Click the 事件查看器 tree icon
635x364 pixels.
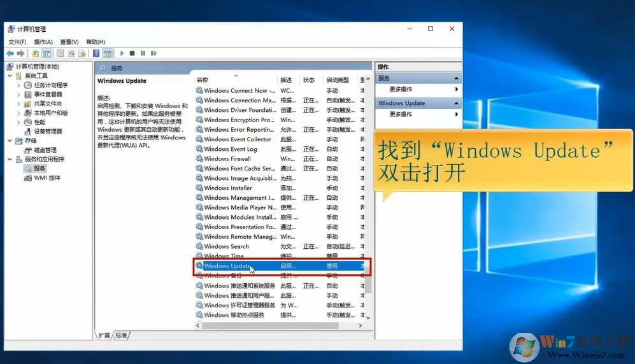28,94
